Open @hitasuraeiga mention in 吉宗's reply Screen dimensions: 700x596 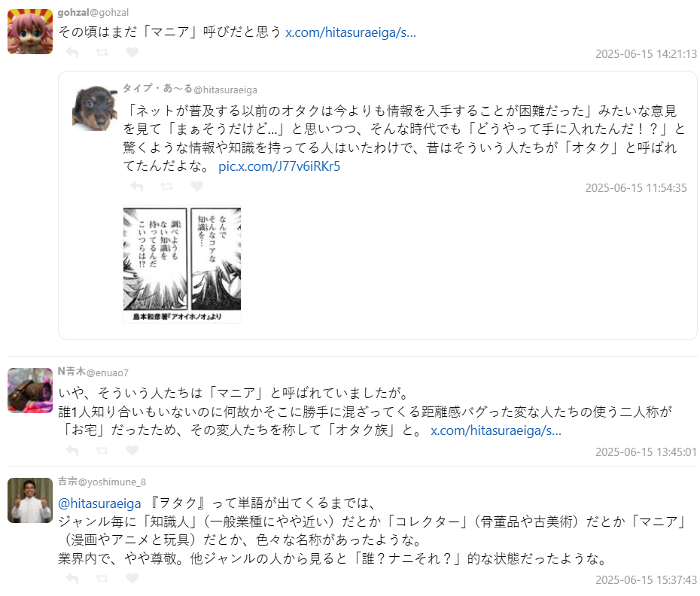[x=99, y=503]
